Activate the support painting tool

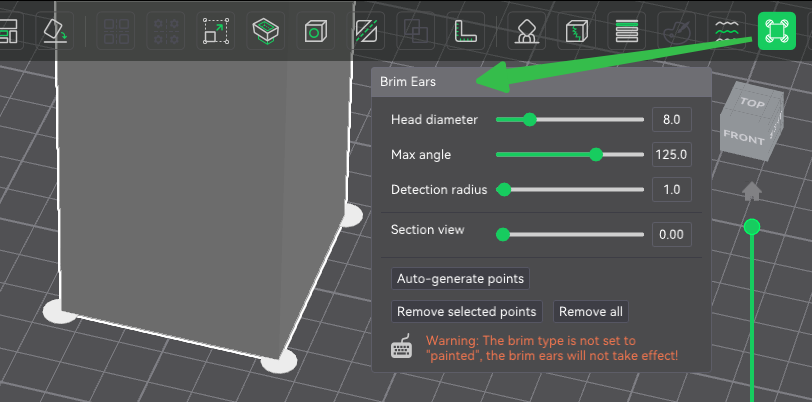point(524,31)
